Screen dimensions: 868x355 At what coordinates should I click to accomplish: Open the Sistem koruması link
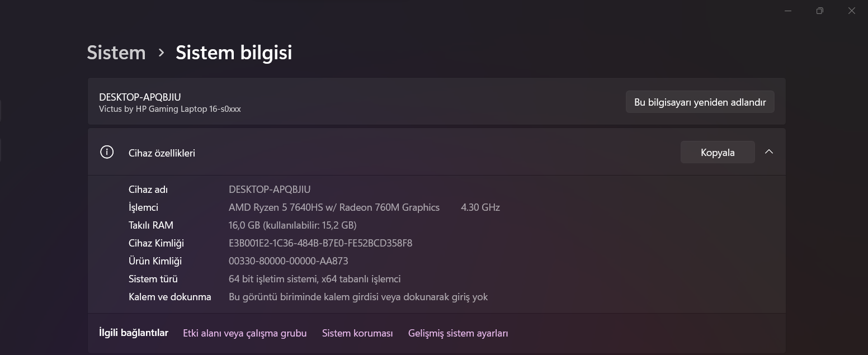pos(357,333)
